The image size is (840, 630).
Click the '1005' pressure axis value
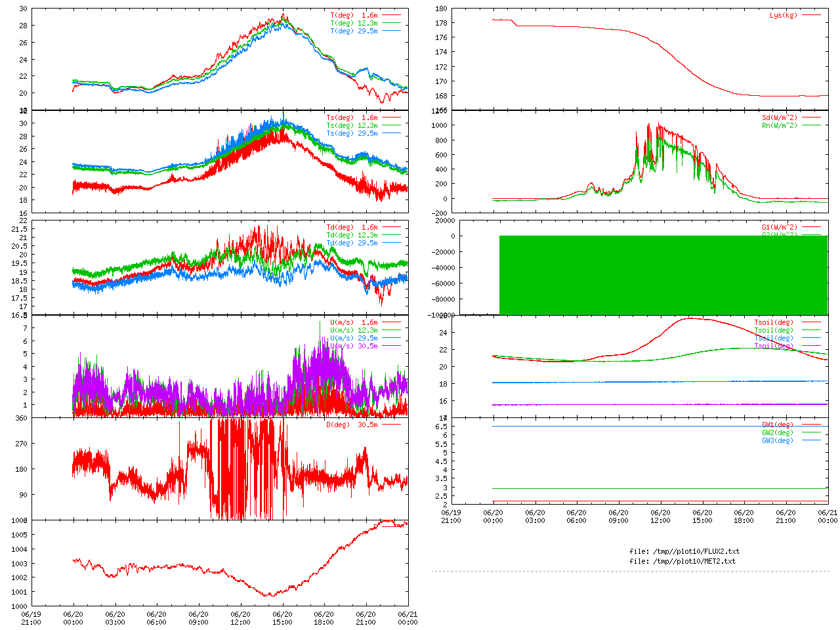pyautogui.click(x=20, y=535)
